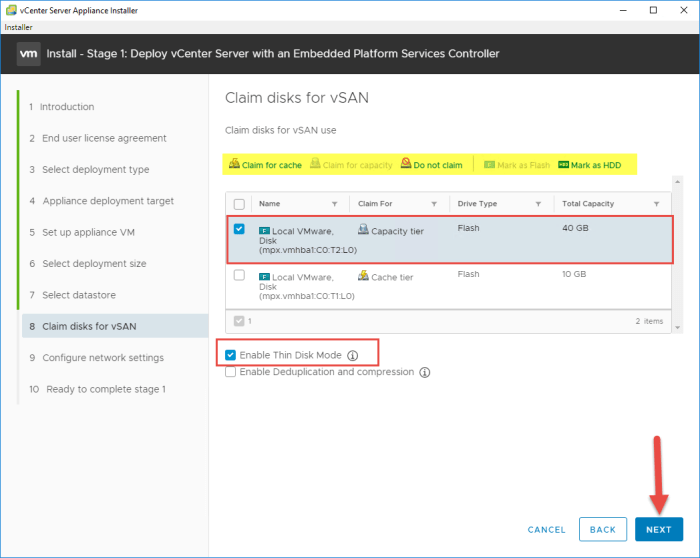Go to step 2 End user license agreement
The width and height of the screenshot is (700, 558).
(98, 138)
